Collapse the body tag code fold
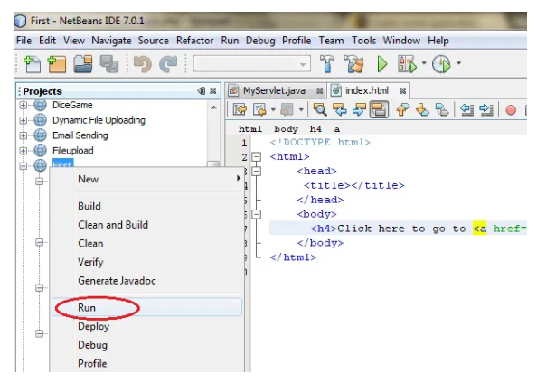 point(256,215)
